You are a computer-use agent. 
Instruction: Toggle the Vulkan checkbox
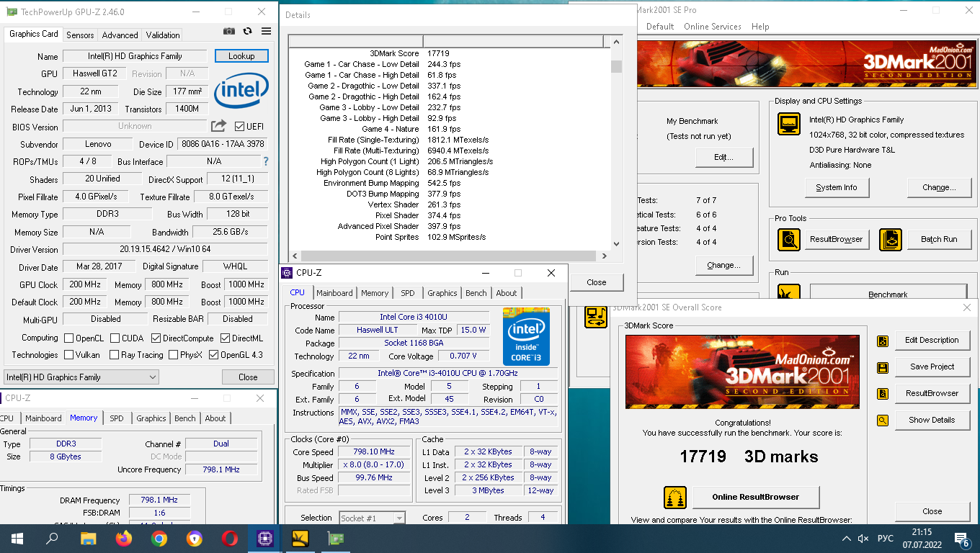(x=69, y=355)
